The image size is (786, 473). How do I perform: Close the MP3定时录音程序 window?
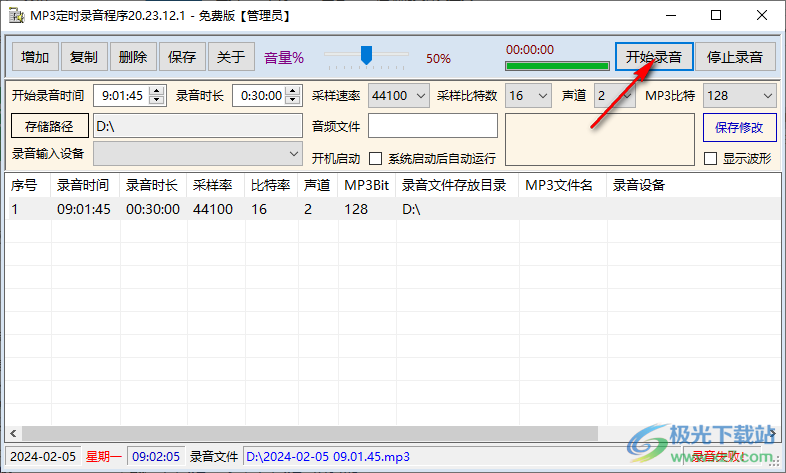tap(762, 16)
